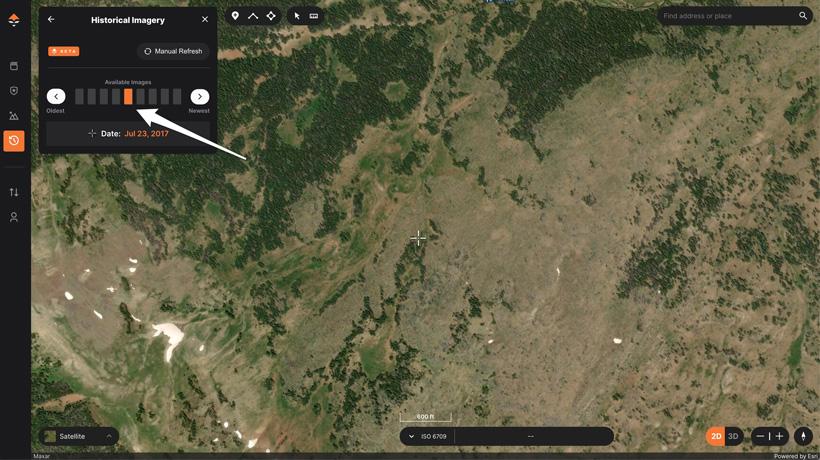Select the highlighted orange image marker
This screenshot has height=460, width=820.
pos(128,96)
